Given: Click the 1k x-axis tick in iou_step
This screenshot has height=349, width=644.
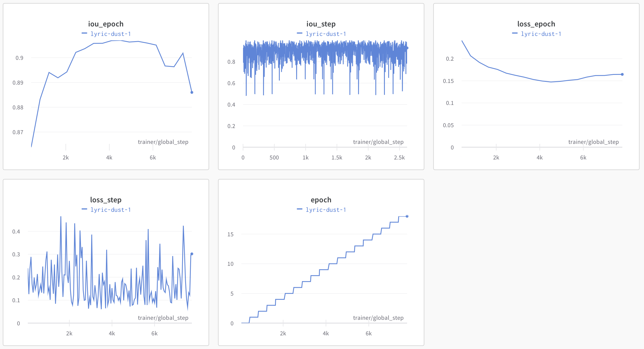Looking at the screenshot, I should point(306,158).
